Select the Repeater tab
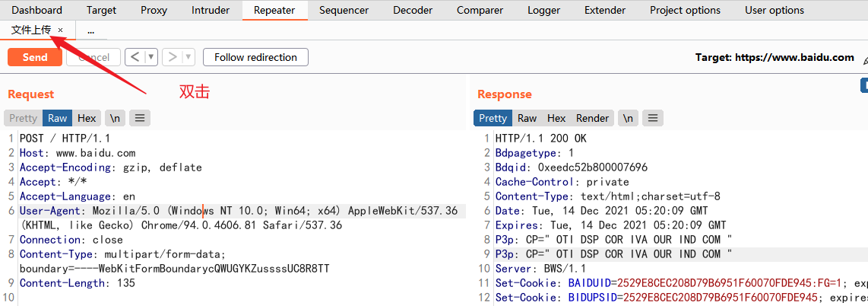 (x=274, y=10)
